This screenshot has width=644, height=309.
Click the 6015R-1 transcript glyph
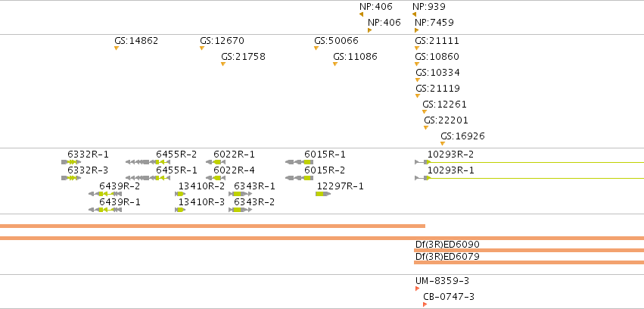(300, 162)
